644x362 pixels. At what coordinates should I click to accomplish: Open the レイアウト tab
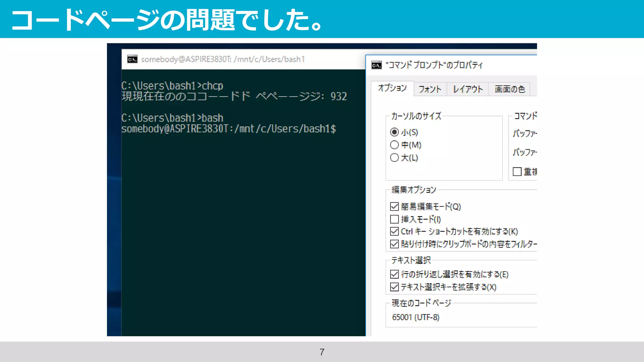coord(468,89)
